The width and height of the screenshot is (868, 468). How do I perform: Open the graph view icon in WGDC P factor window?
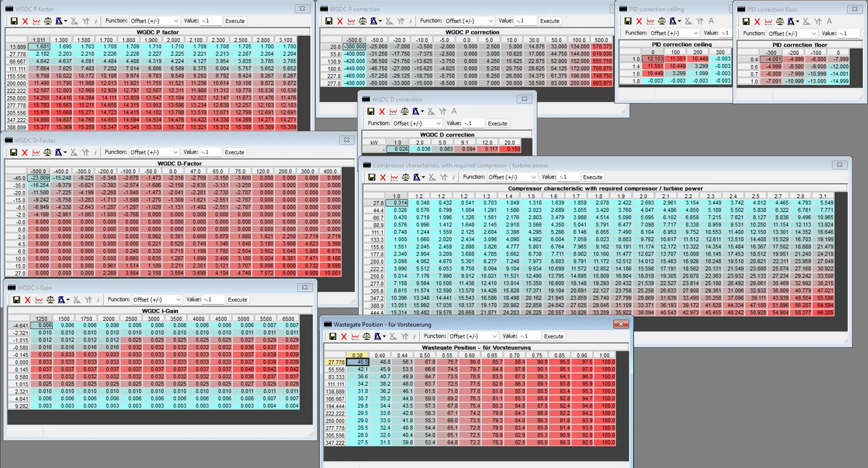pyautogui.click(x=37, y=21)
